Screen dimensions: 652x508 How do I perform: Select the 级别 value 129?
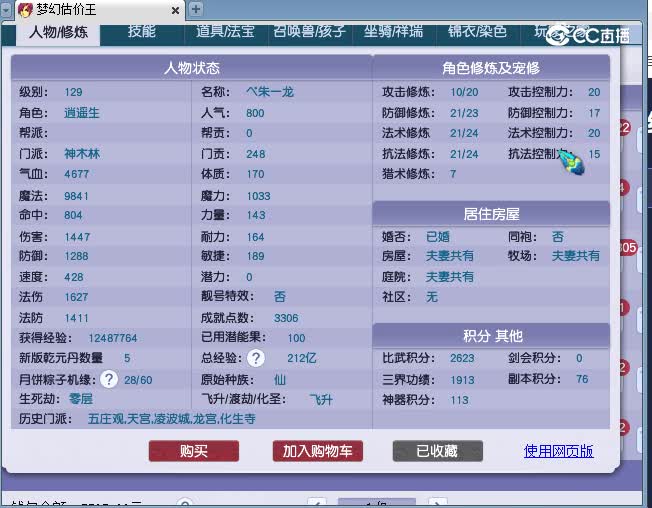73,92
